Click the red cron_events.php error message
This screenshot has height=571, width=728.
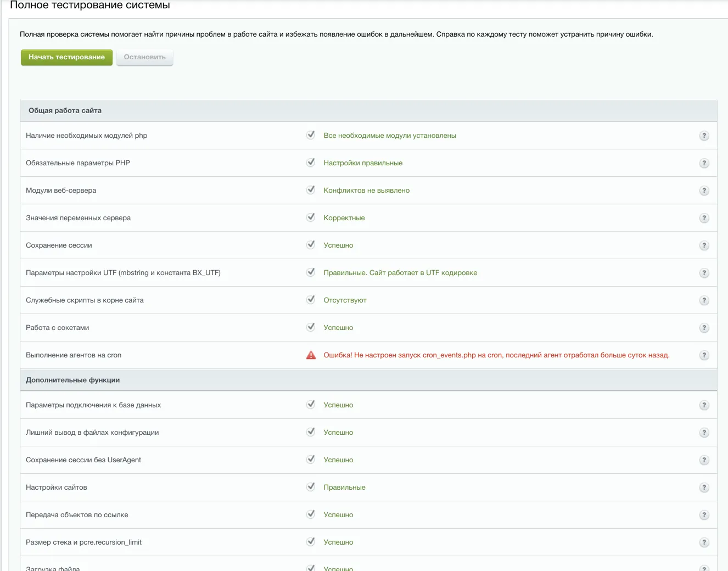pyautogui.click(x=496, y=355)
